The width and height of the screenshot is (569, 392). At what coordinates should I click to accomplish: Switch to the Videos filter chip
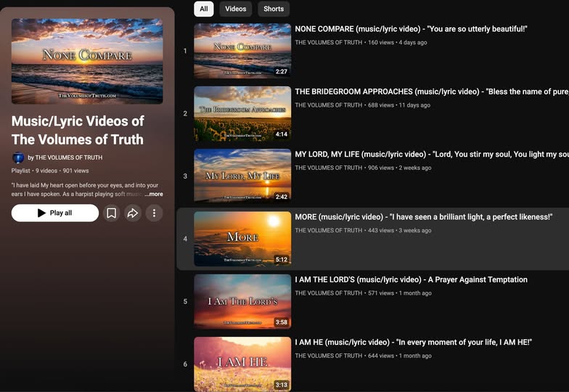[235, 9]
